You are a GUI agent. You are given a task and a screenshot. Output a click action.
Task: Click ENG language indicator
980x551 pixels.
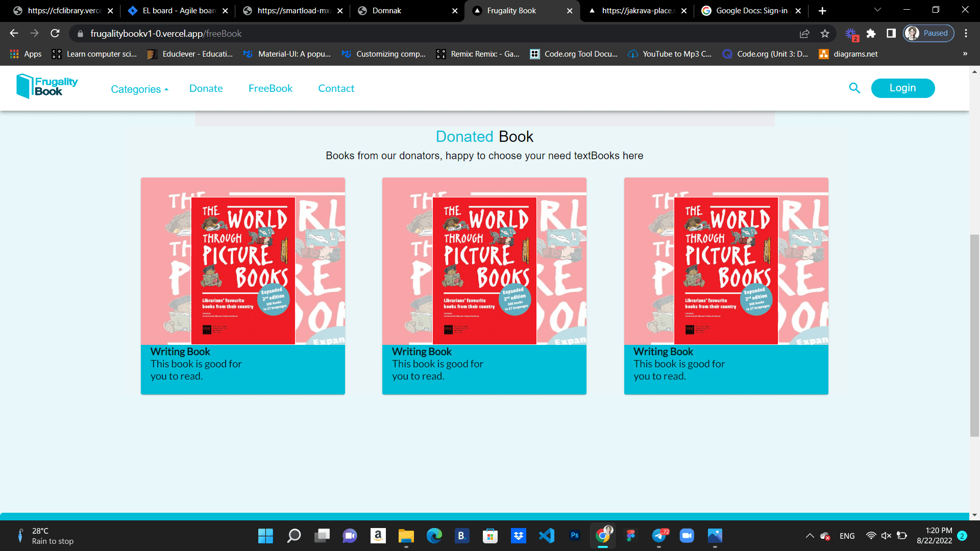click(x=847, y=536)
